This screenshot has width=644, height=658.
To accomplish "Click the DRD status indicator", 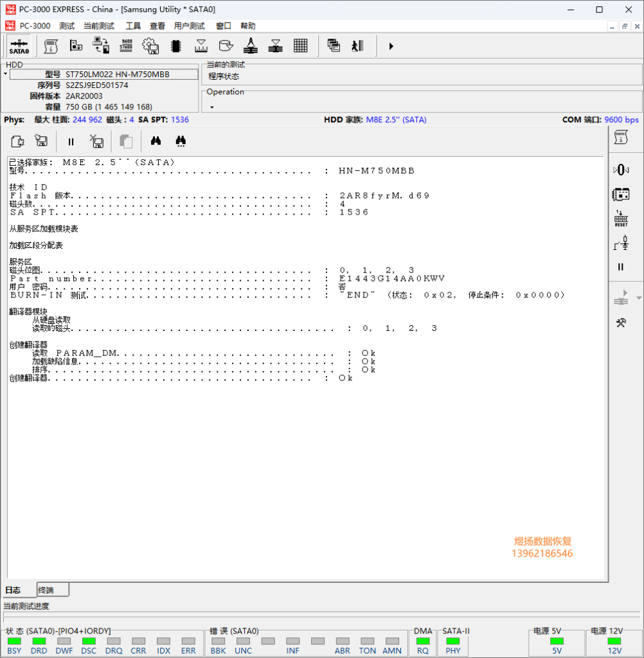I will [x=39, y=641].
